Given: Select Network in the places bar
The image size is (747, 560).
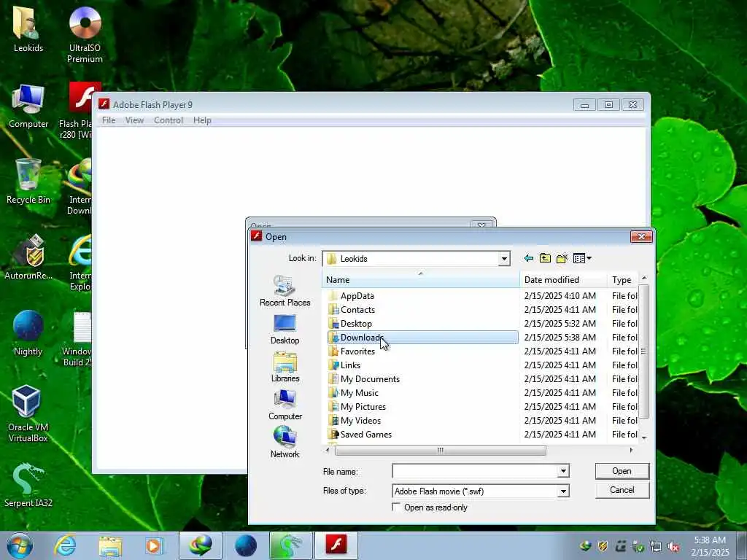Looking at the screenshot, I should (x=285, y=443).
